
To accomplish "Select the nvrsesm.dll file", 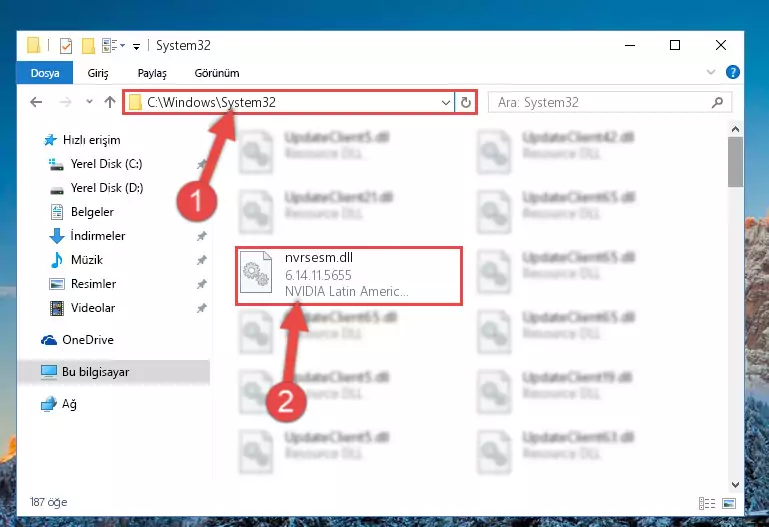I will pos(349,276).
